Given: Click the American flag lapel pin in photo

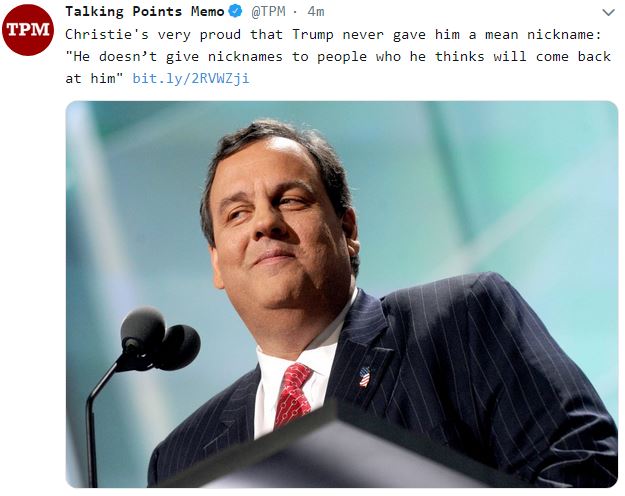Looking at the screenshot, I should click(x=364, y=377).
